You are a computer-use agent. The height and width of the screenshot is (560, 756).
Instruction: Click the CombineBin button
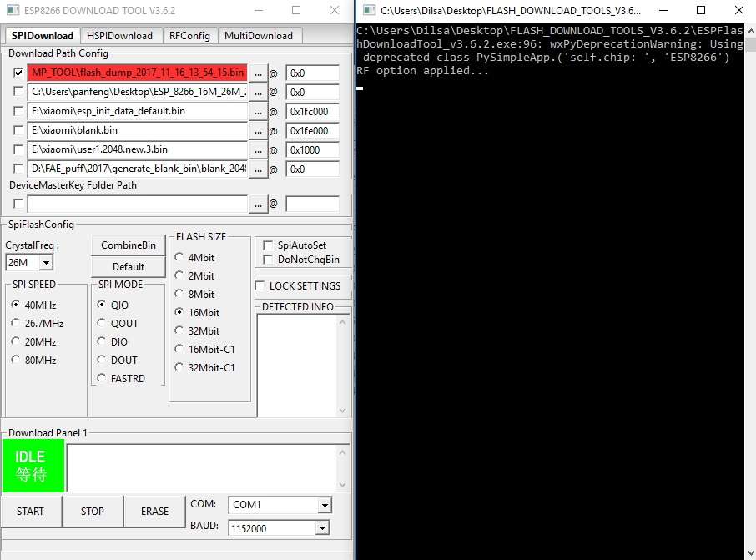(128, 245)
